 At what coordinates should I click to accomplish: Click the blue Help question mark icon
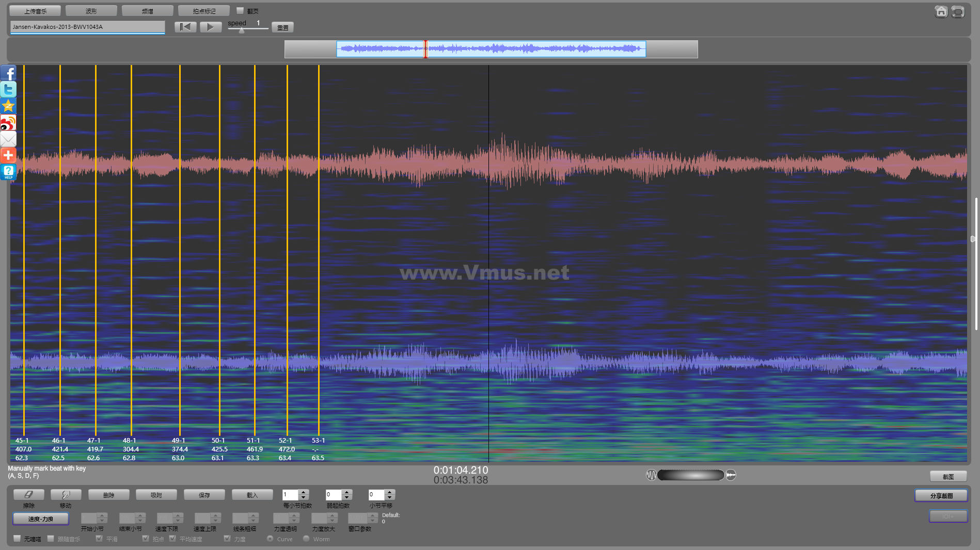(x=8, y=172)
